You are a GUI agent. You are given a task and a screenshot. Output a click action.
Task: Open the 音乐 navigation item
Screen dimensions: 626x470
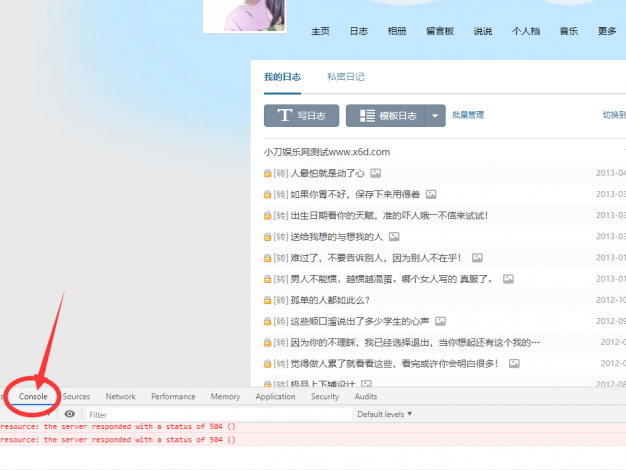click(569, 31)
